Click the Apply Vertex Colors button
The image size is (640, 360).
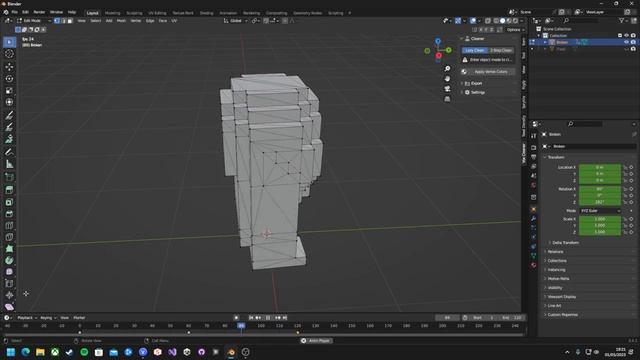[x=491, y=72]
